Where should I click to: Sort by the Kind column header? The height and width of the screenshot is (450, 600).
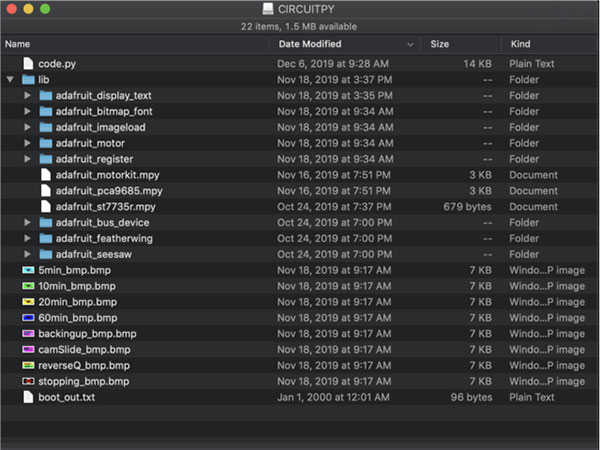click(520, 44)
